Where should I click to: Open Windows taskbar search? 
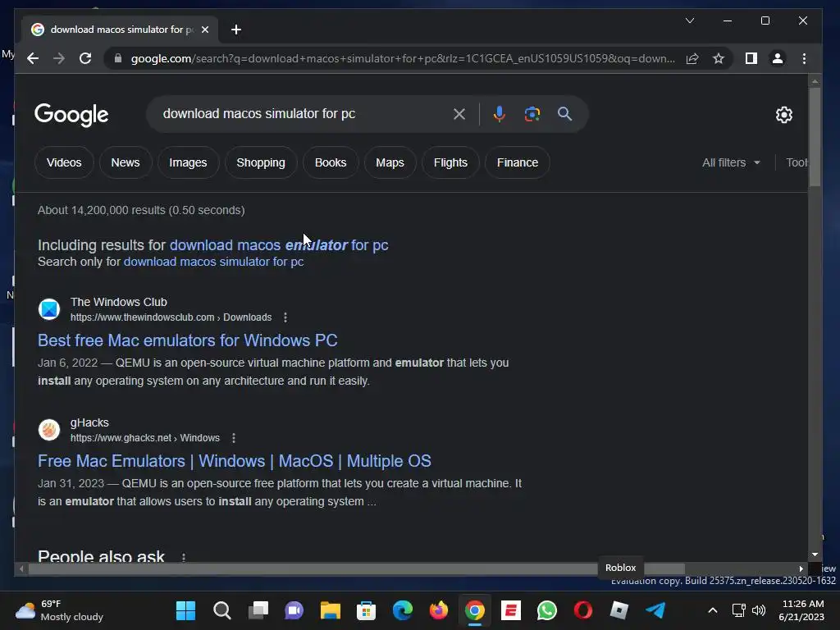click(x=221, y=610)
